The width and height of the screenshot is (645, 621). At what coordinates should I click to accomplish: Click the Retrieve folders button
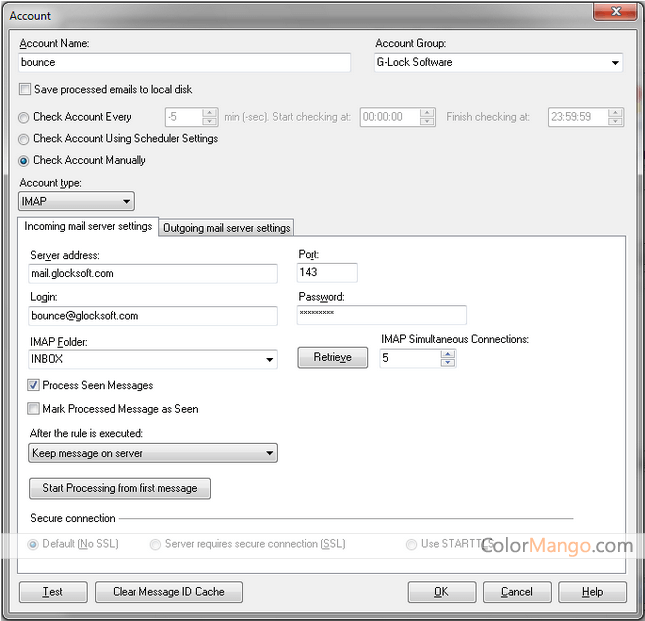click(333, 358)
